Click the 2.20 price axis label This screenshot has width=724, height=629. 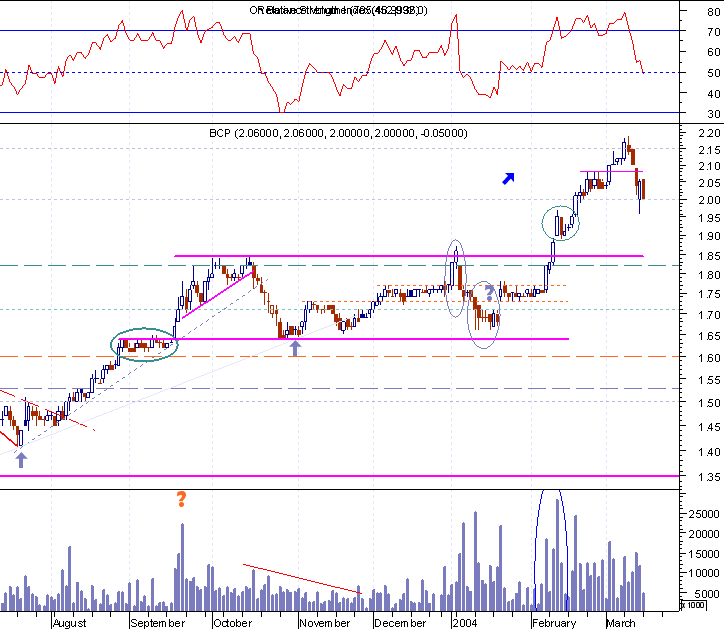(710, 133)
